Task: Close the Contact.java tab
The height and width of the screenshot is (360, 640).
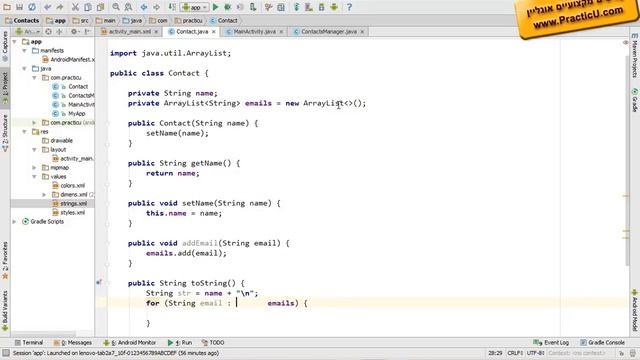Action: pos(213,32)
